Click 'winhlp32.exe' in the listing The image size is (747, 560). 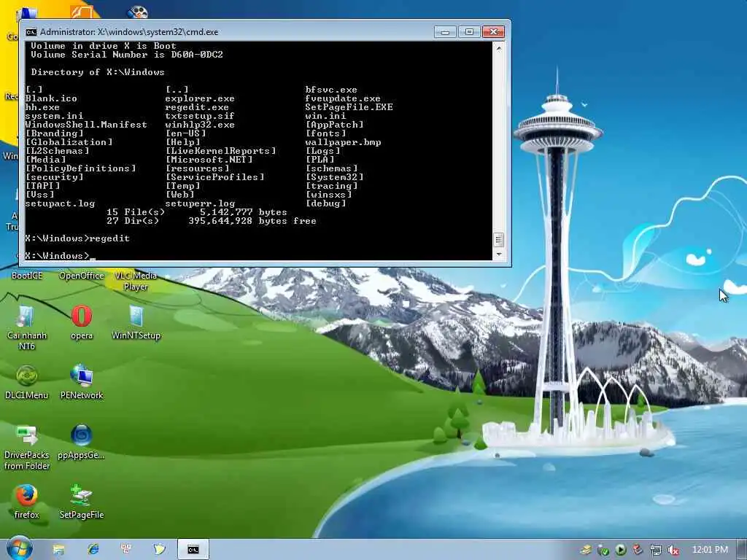[200, 125]
